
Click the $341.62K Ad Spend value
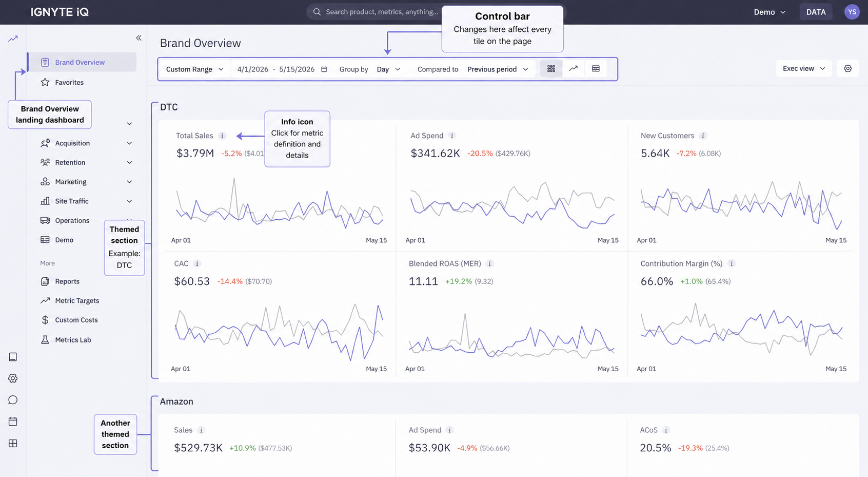[x=435, y=153]
